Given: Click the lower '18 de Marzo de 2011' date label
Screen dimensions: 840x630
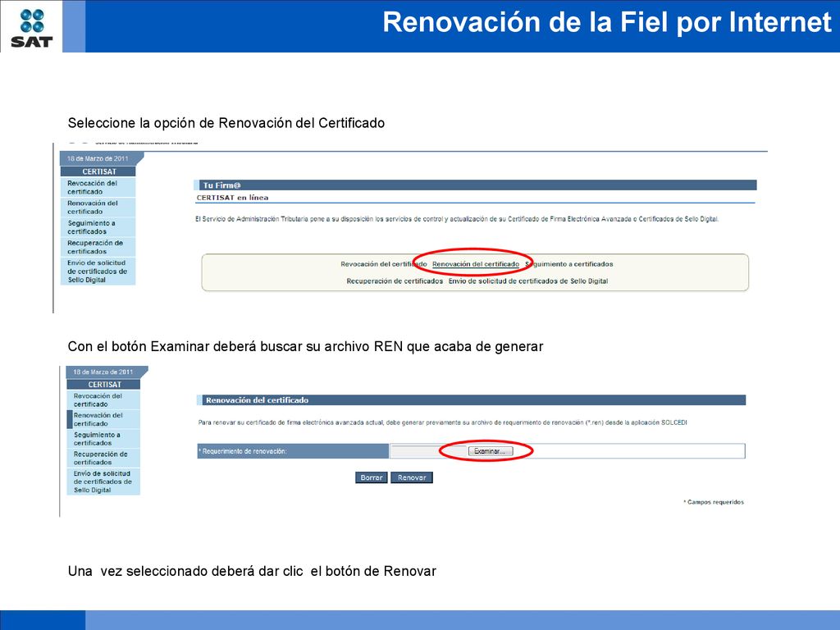Looking at the screenshot, I should point(103,372).
